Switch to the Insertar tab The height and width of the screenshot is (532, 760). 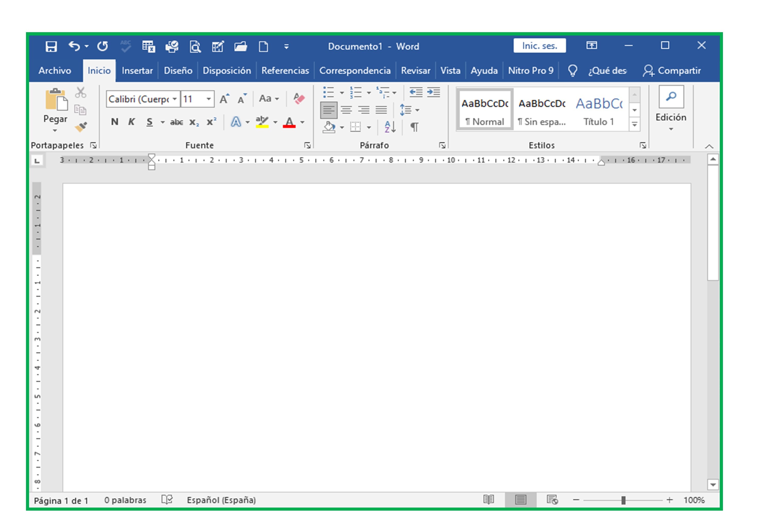click(x=137, y=71)
